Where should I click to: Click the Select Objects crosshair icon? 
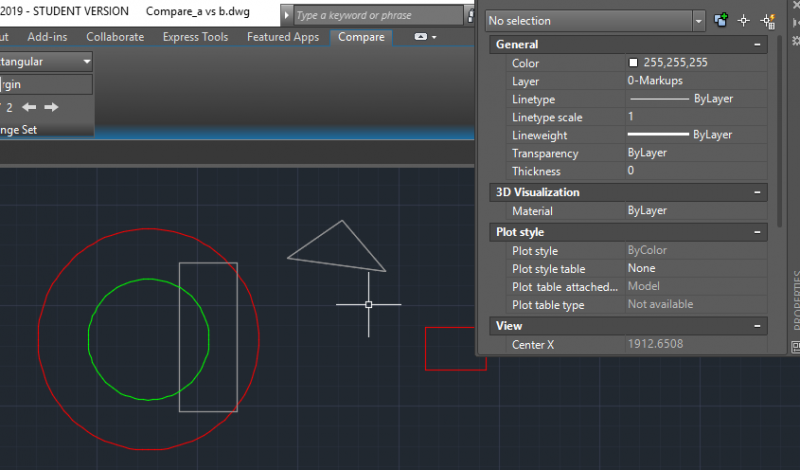744,20
